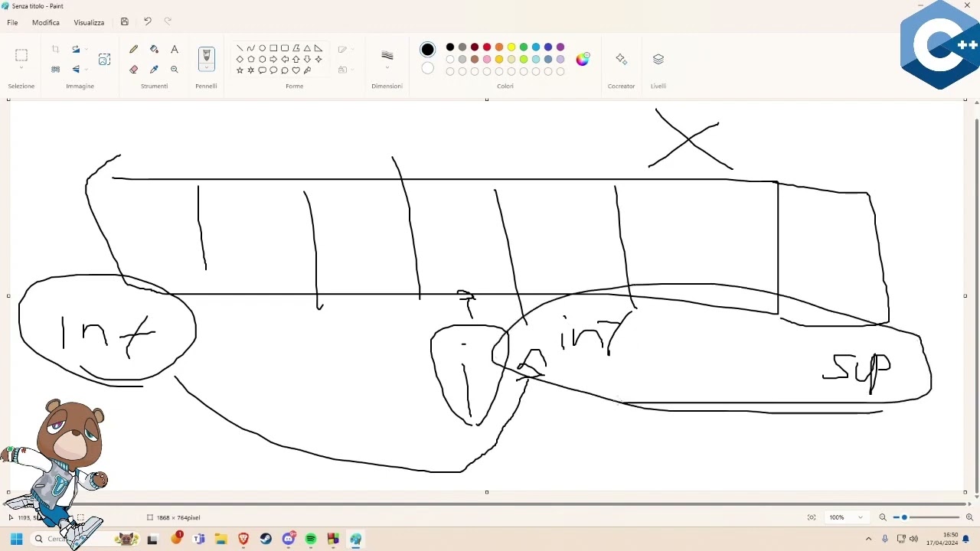The height and width of the screenshot is (551, 980).
Task: Open Spotify from the taskbar
Action: tap(311, 539)
